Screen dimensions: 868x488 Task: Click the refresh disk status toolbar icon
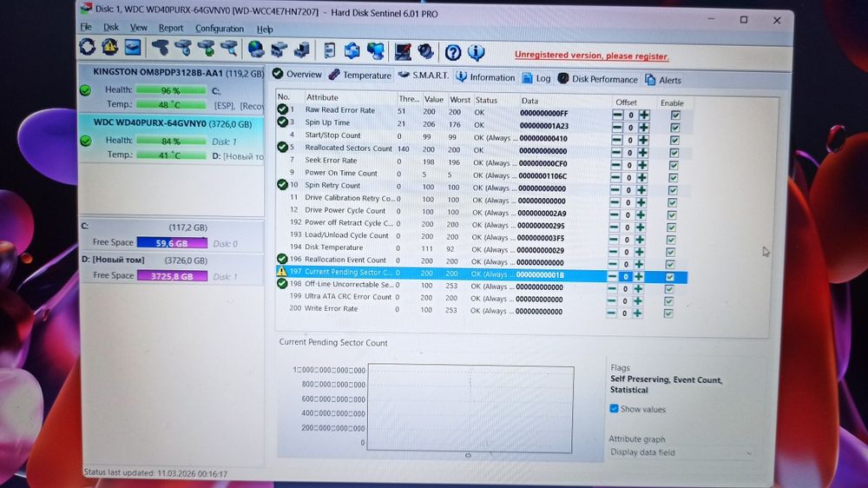tap(88, 47)
